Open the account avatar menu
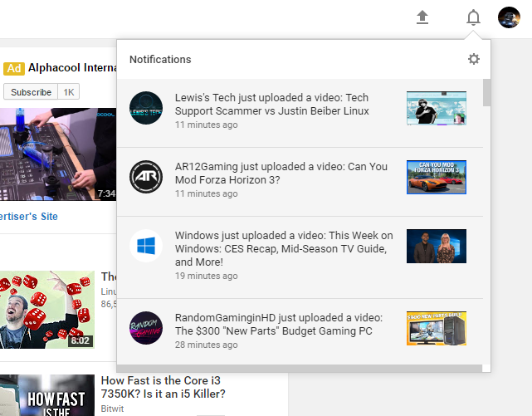The height and width of the screenshot is (416, 532). pyautogui.click(x=509, y=17)
